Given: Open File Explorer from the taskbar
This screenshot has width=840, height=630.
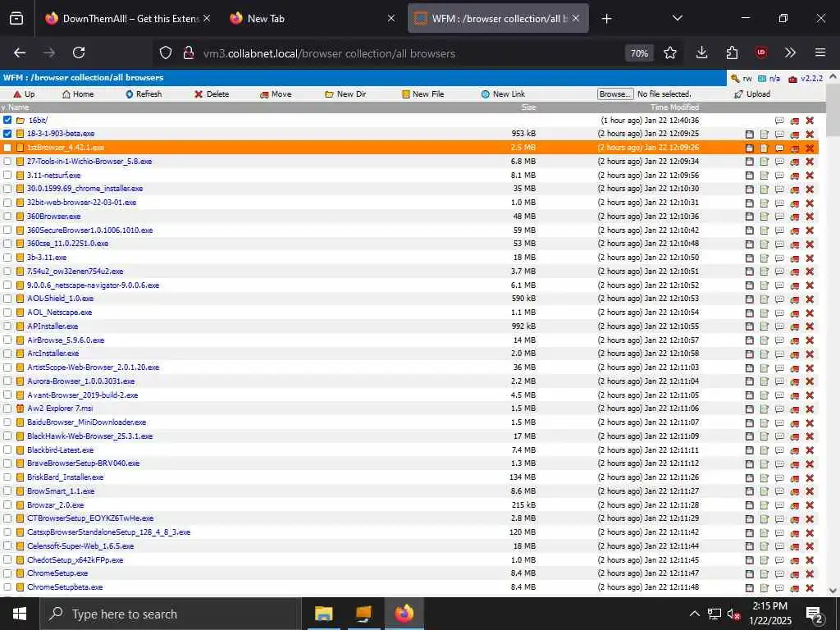Looking at the screenshot, I should [323, 614].
